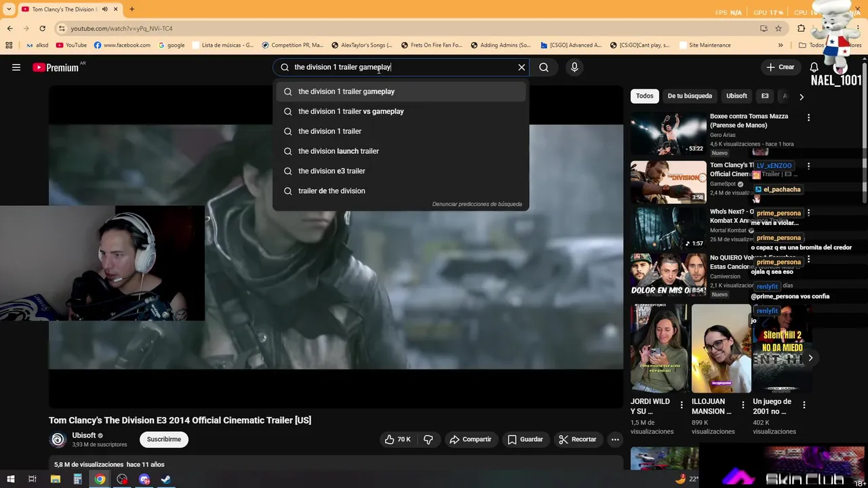Open the Crear create menu
This screenshot has width=868, height=488.
[780, 67]
